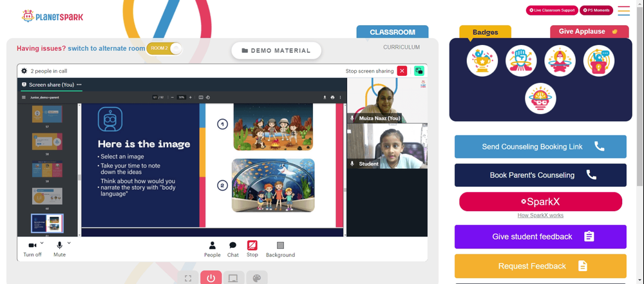This screenshot has width=644, height=284.
Task: Expand the camera options chevron
Action: (x=42, y=243)
